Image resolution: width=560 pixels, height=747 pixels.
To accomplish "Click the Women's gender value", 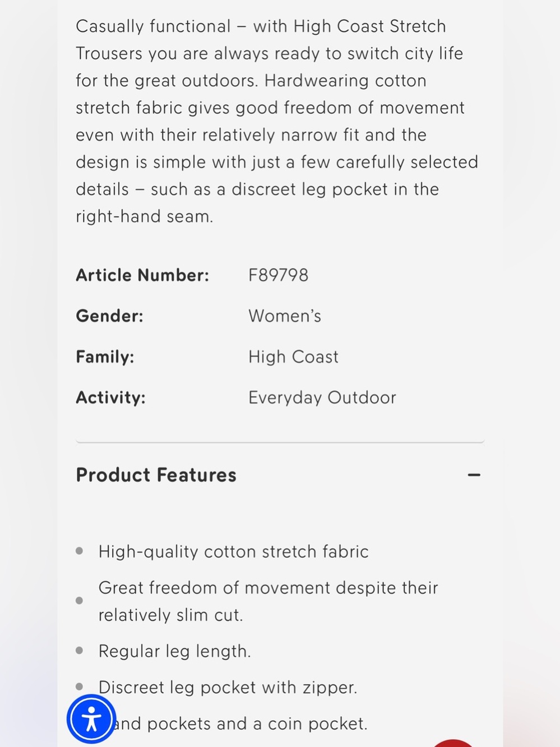I will [x=285, y=316].
